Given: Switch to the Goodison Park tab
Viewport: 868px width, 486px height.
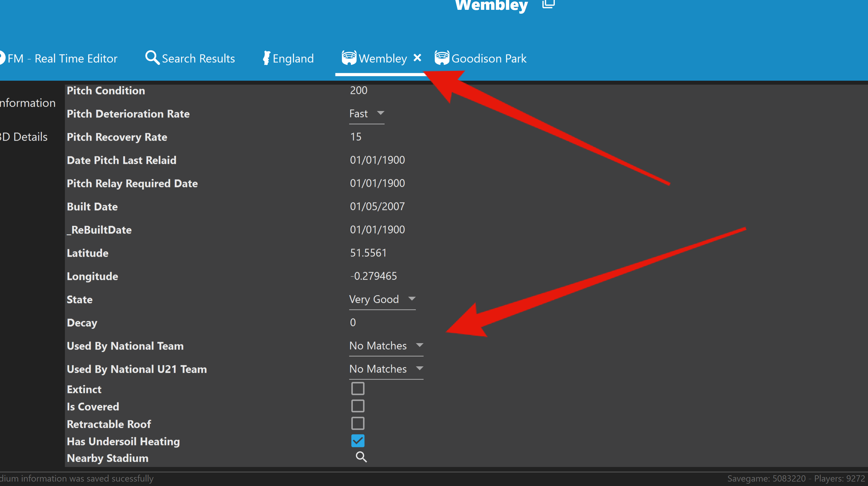Looking at the screenshot, I should point(488,59).
